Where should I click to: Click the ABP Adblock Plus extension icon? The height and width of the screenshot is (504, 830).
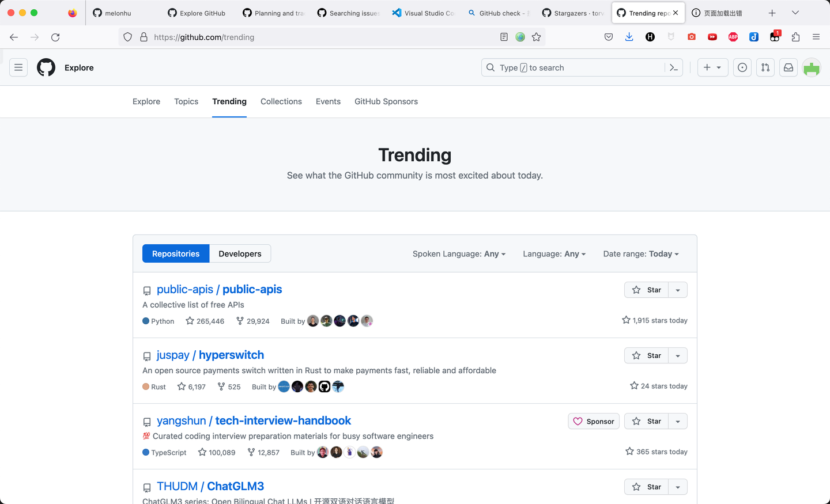tap(733, 37)
